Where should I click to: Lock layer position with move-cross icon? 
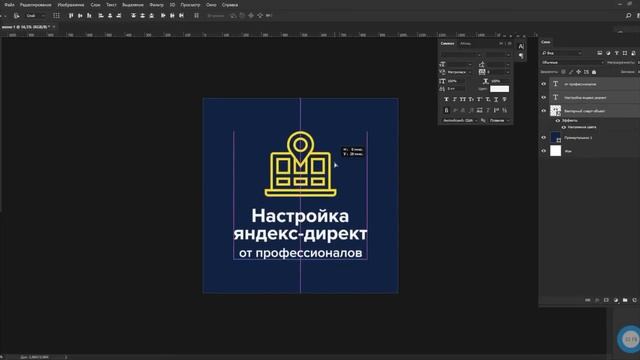578,72
